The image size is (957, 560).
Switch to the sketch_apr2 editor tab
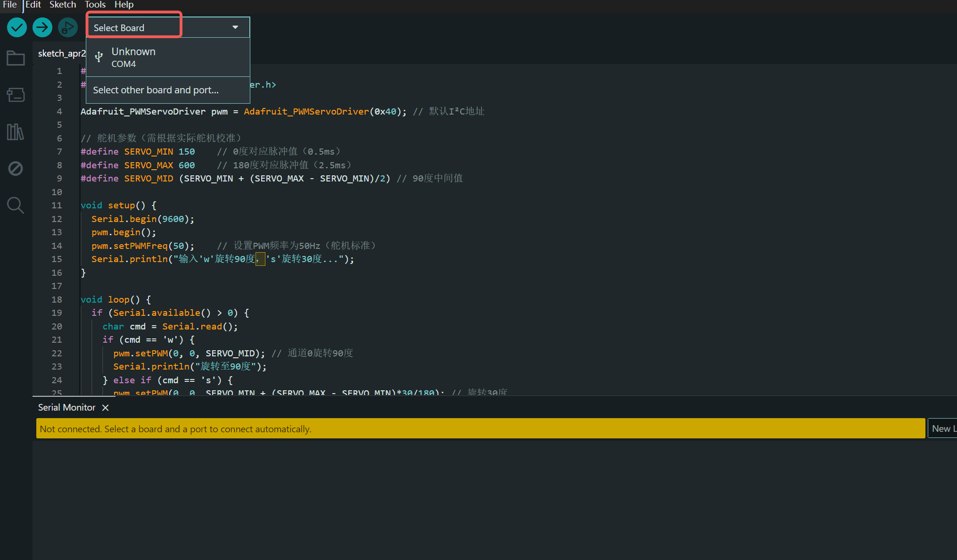(x=61, y=53)
